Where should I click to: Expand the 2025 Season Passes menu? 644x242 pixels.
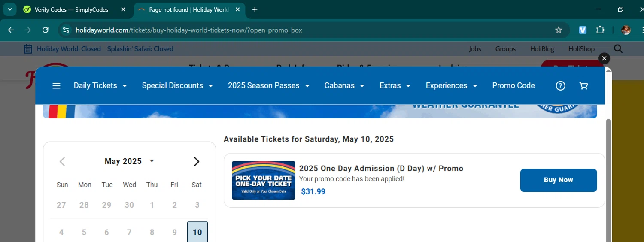click(x=268, y=86)
